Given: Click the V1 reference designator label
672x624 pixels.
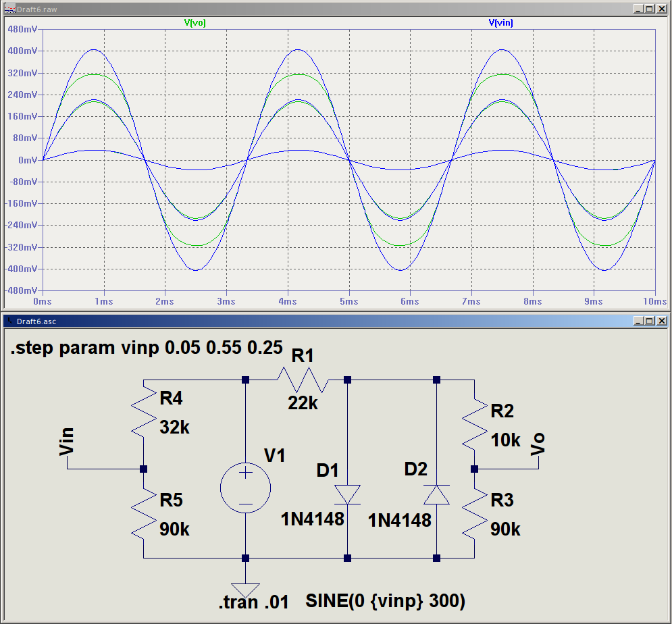Looking at the screenshot, I should (275, 455).
